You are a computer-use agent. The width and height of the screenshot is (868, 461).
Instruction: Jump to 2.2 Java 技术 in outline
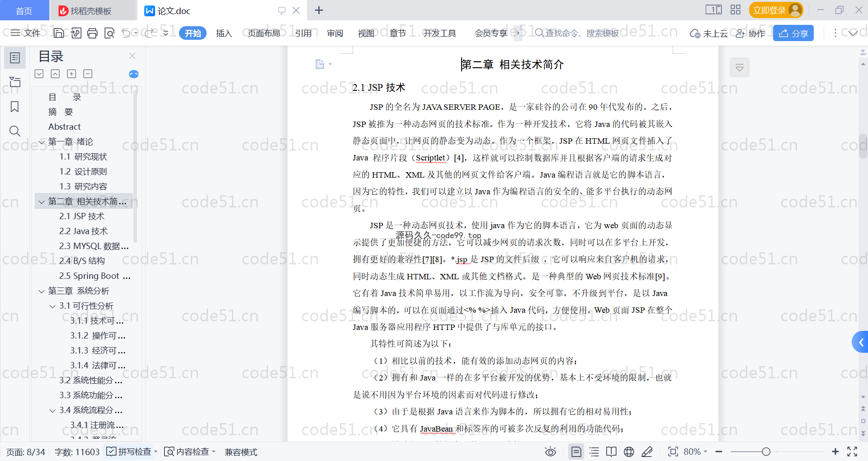pos(83,231)
